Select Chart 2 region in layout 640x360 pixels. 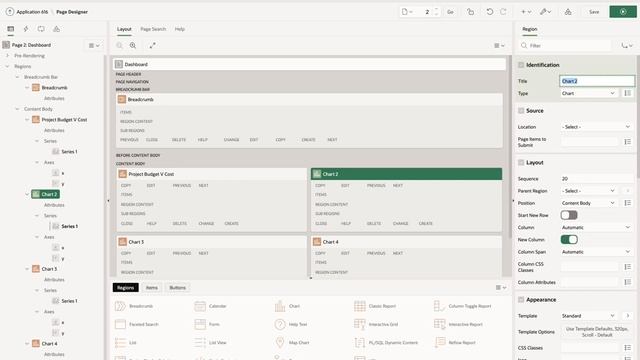coord(406,174)
